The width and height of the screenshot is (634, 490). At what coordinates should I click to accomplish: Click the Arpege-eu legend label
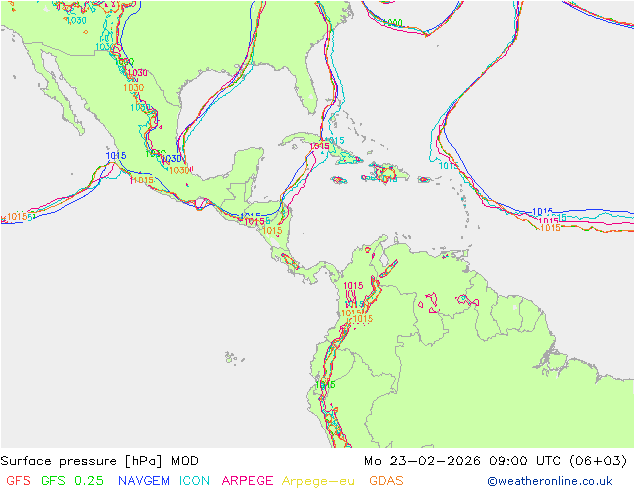[318, 481]
